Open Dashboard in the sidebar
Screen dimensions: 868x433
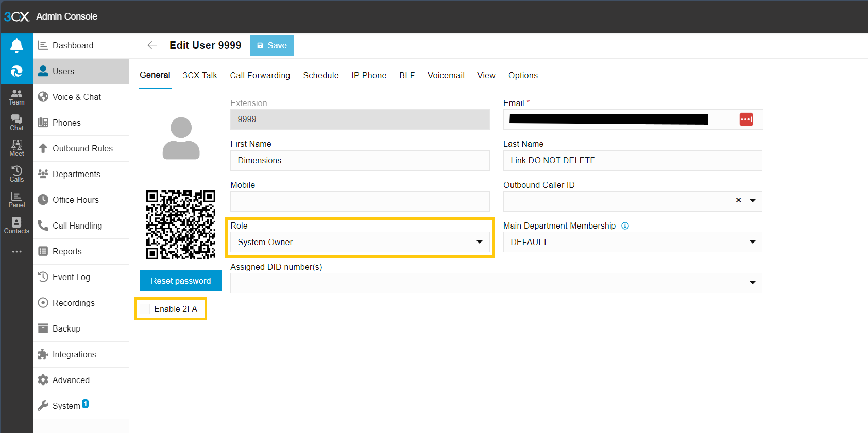(81, 45)
